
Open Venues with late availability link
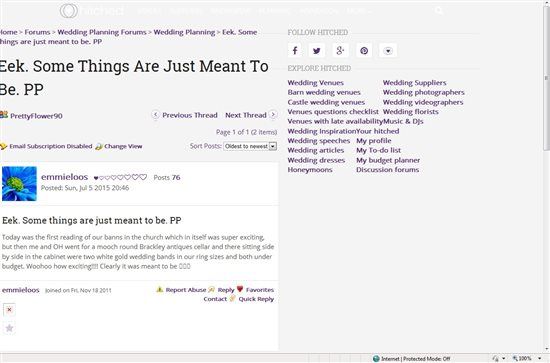335,121
